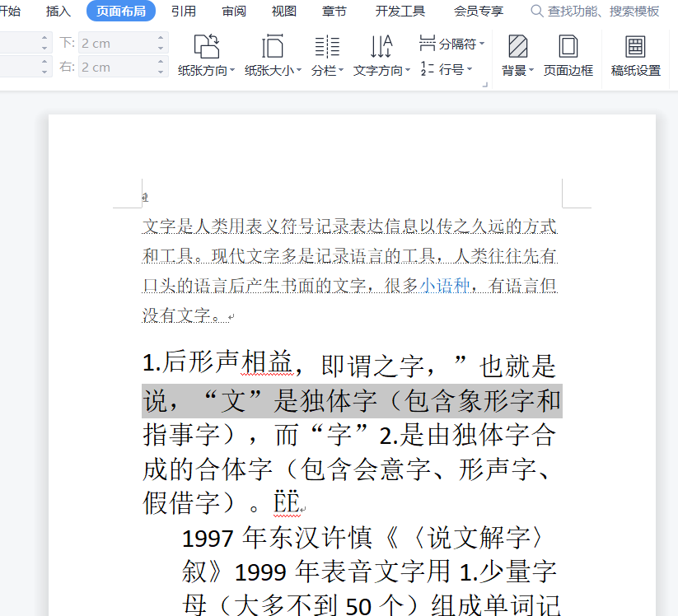Expand the 纸张方向 dropdown arrow
Viewport: 678px width, 616px height.
click(232, 70)
